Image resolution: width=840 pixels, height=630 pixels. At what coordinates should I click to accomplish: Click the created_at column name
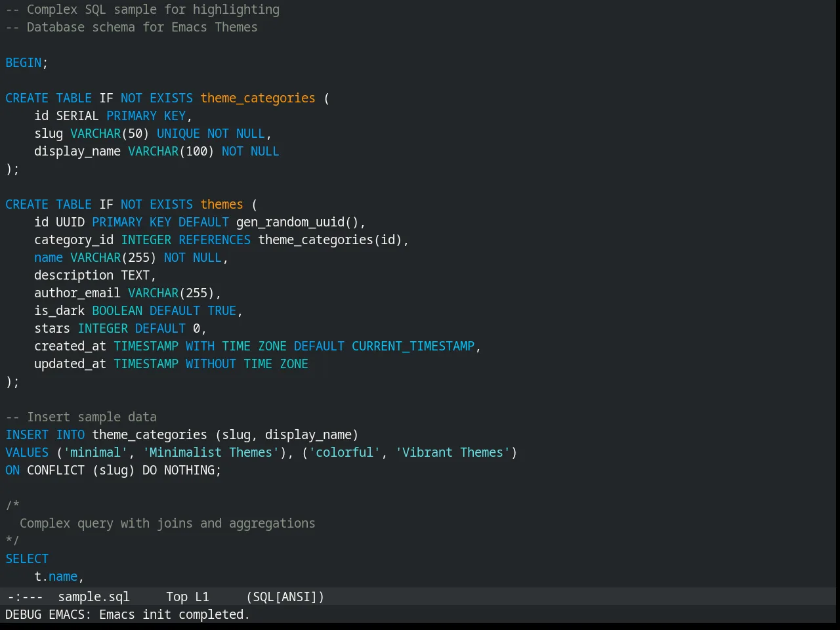70,346
